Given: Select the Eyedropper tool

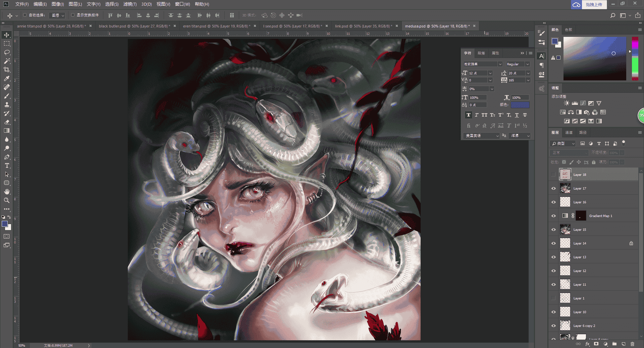Looking at the screenshot, I should 7,78.
